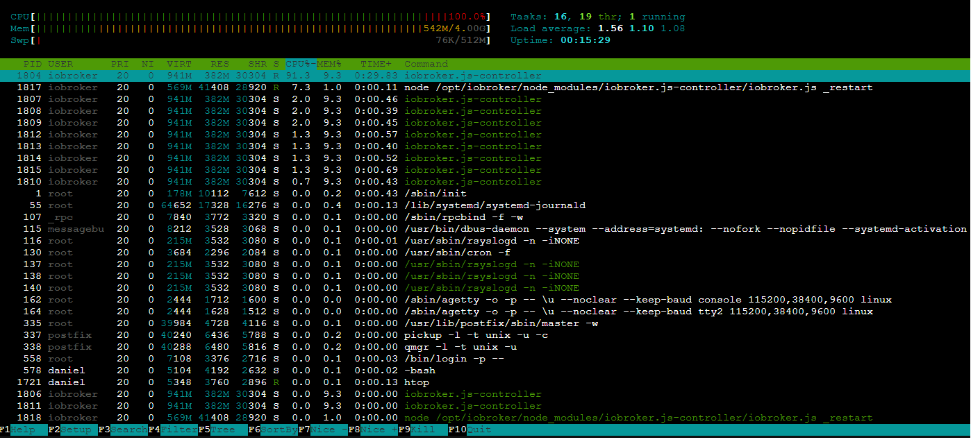The width and height of the screenshot is (980, 442).
Task: Select the pickup -l -t unix row
Action: [x=485, y=335]
